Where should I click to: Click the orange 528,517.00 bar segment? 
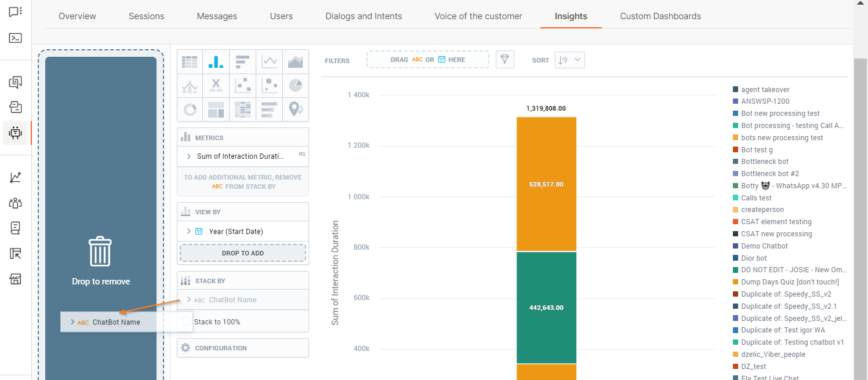pyautogui.click(x=546, y=184)
